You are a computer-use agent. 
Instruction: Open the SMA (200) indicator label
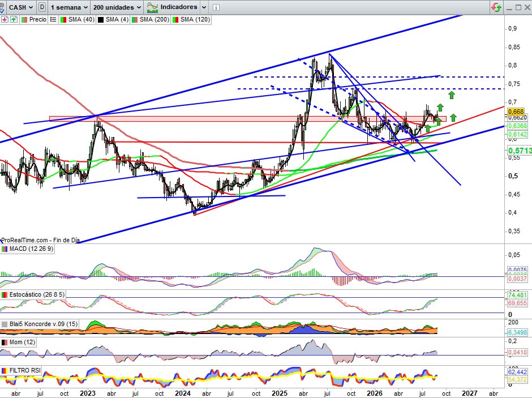click(155, 20)
